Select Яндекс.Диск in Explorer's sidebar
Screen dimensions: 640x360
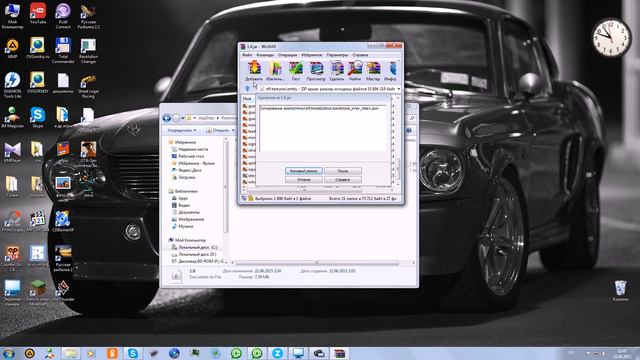click(x=186, y=170)
